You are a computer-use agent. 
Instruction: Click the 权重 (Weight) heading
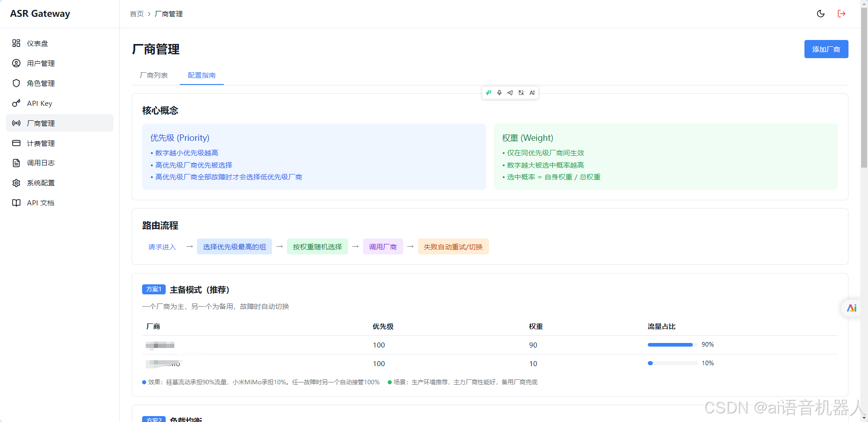528,138
